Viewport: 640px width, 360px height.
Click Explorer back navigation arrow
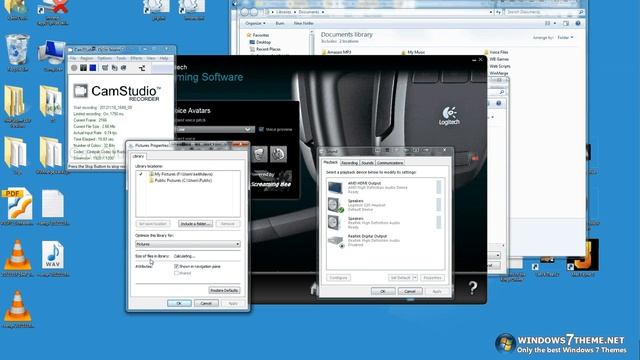click(244, 12)
